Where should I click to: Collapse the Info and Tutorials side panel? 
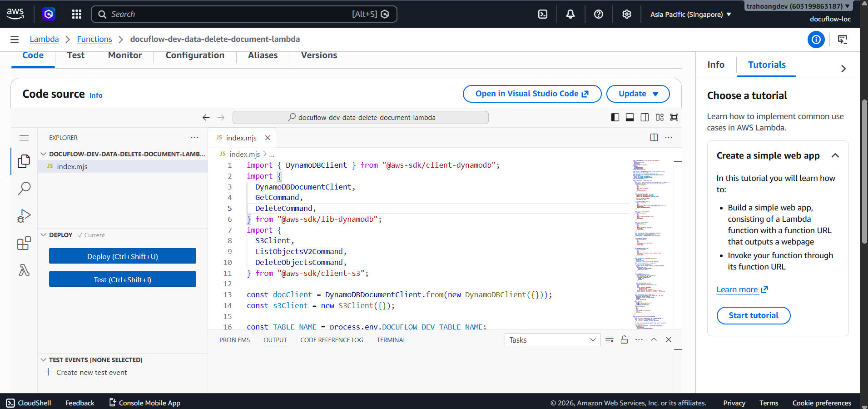click(843, 69)
